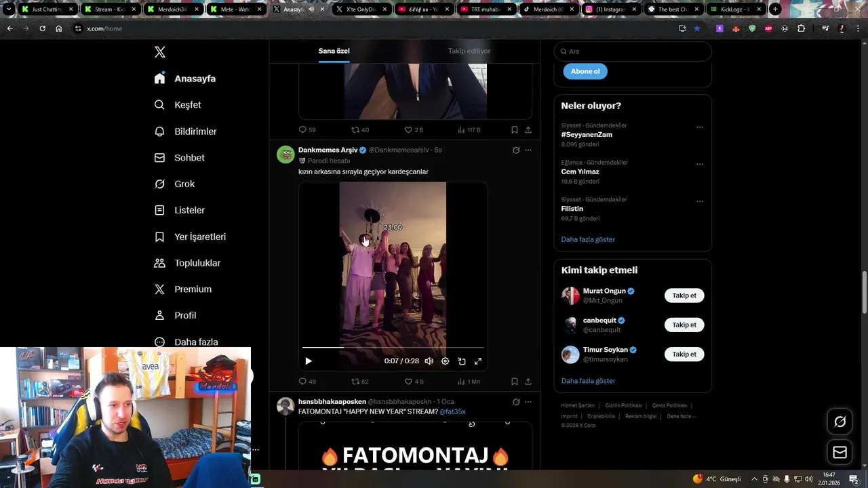
Task: Like the Dankmemes post with 4 B likes
Action: pyautogui.click(x=414, y=382)
